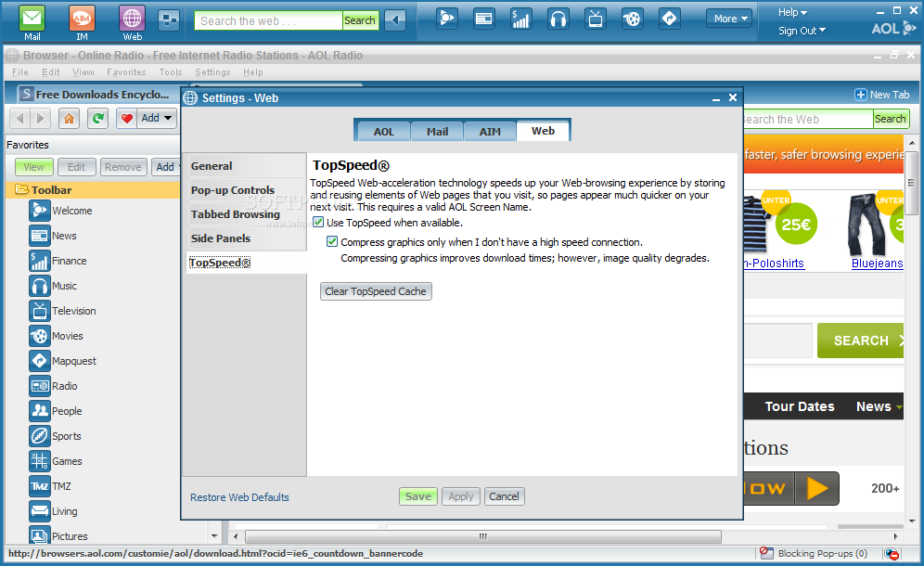Click the Bluejeans ad link
924x566 pixels.
click(877, 264)
